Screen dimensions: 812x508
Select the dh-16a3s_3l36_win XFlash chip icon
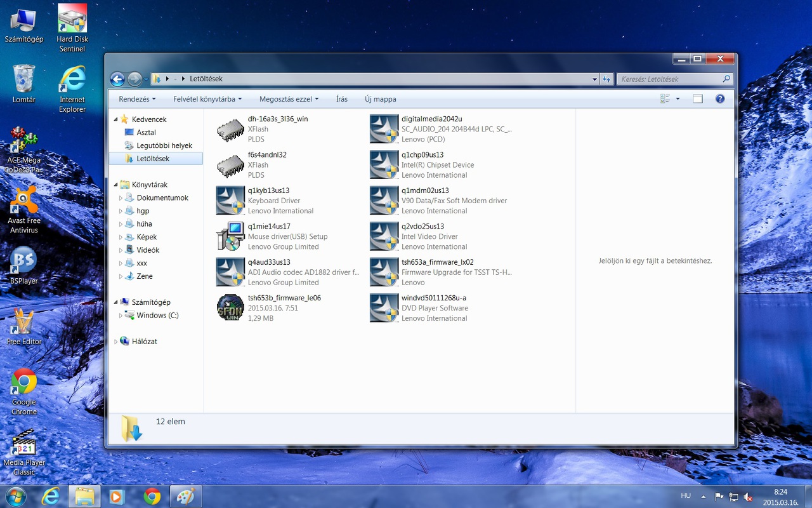[230, 129]
